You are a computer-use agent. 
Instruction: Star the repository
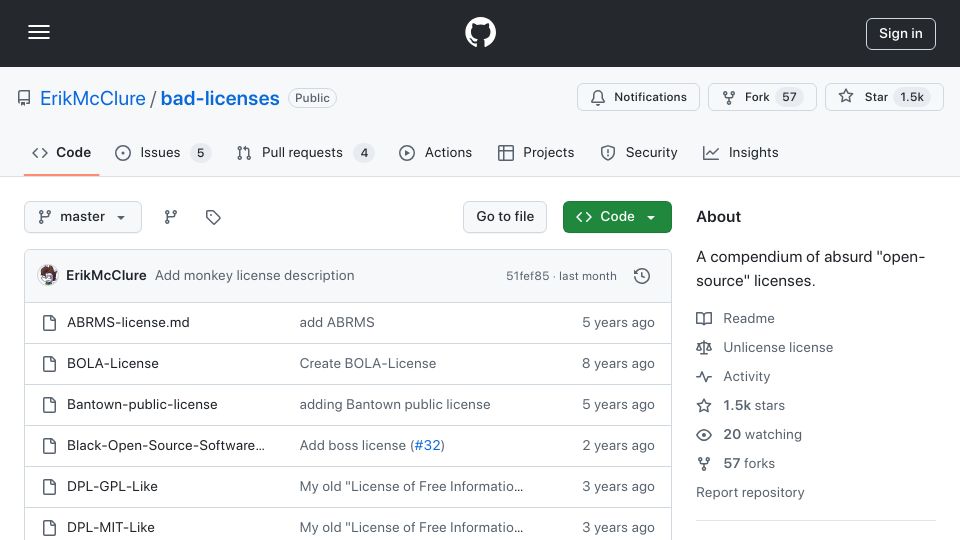[883, 97]
